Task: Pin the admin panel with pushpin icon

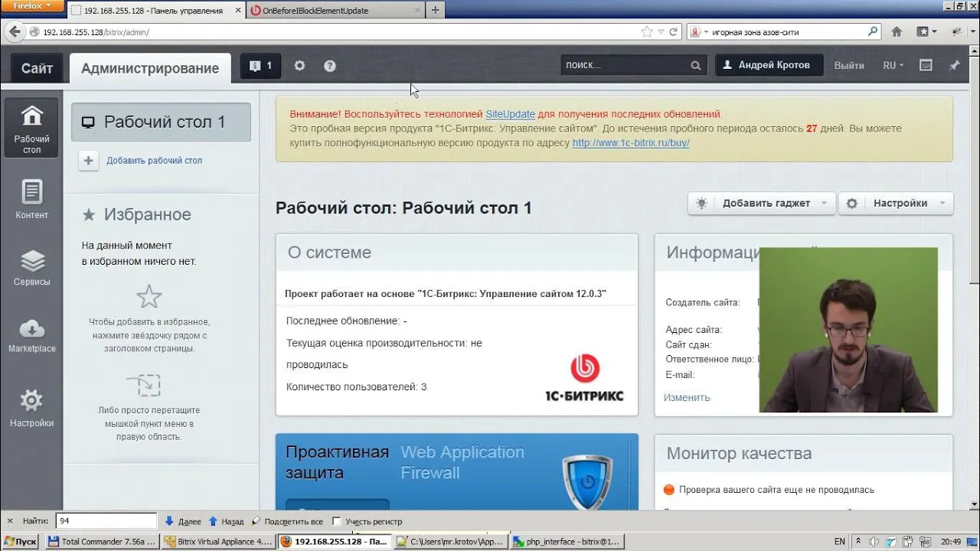Action: click(x=954, y=66)
